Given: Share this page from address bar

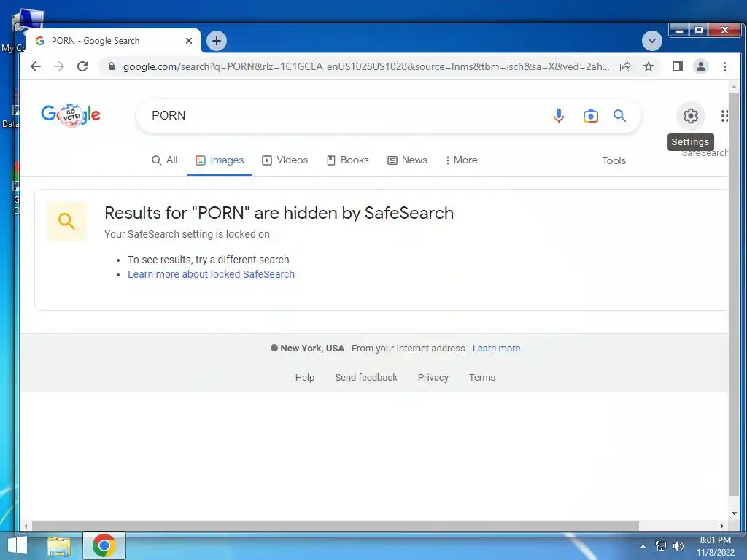Looking at the screenshot, I should [625, 66].
